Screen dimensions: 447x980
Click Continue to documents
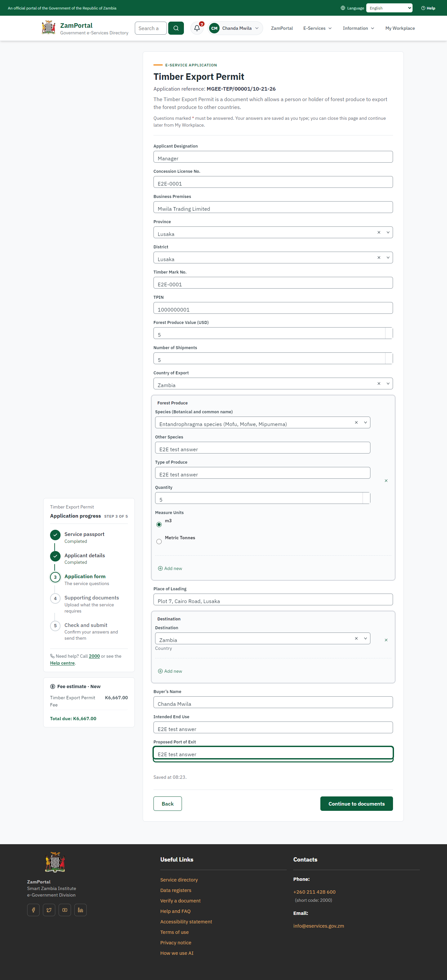click(356, 804)
